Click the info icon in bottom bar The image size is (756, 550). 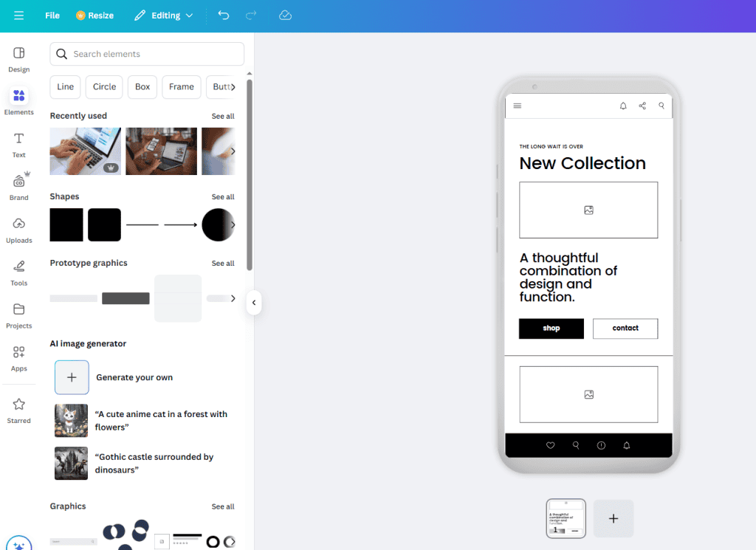click(x=601, y=445)
